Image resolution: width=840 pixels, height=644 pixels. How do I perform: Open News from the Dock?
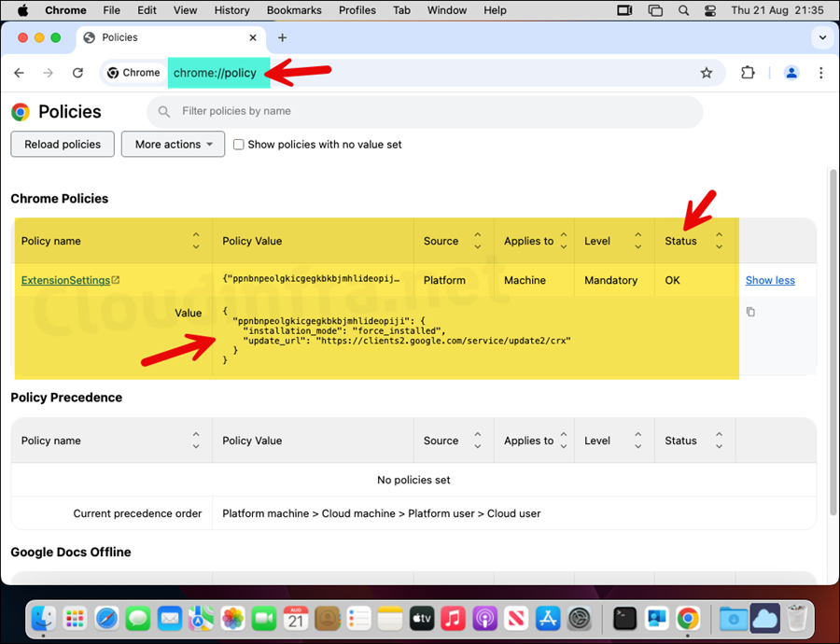pos(516,618)
